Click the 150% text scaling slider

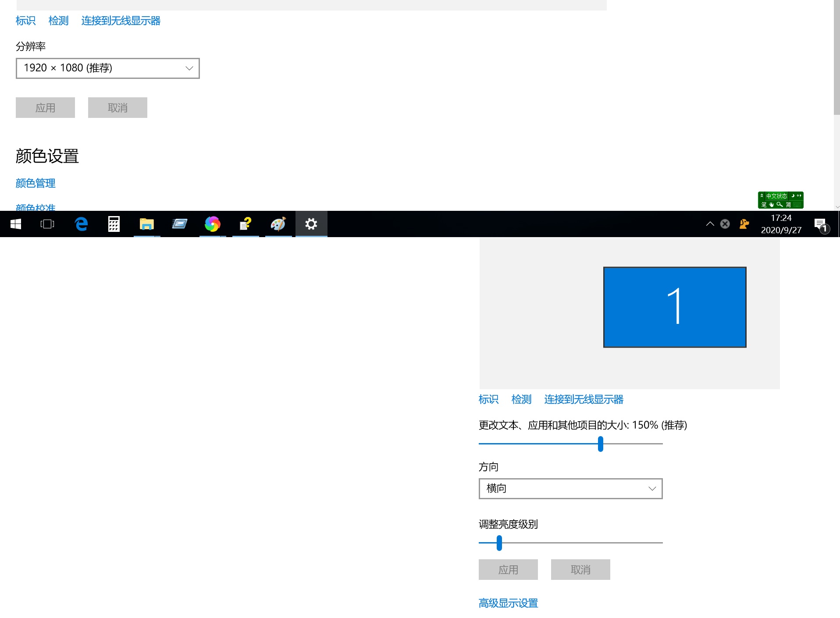point(600,444)
